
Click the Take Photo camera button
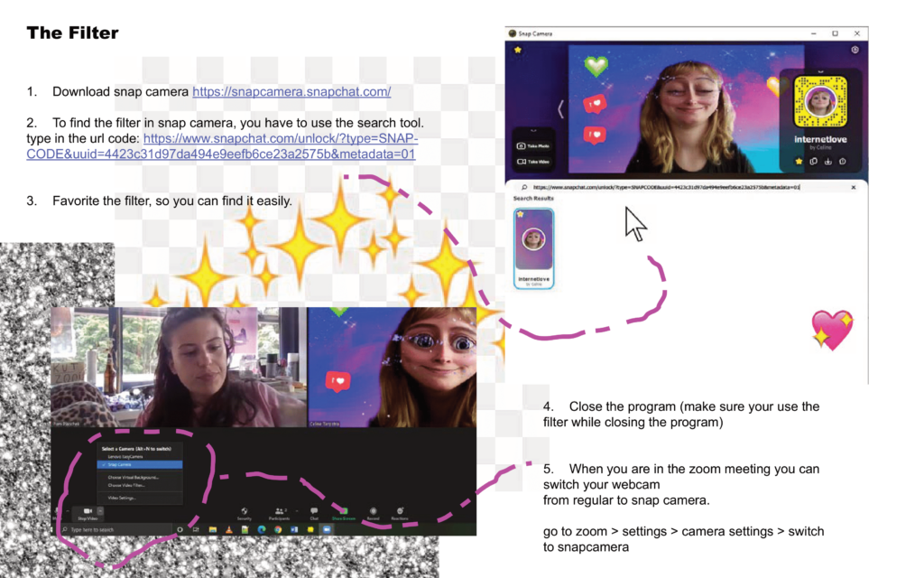(x=532, y=145)
